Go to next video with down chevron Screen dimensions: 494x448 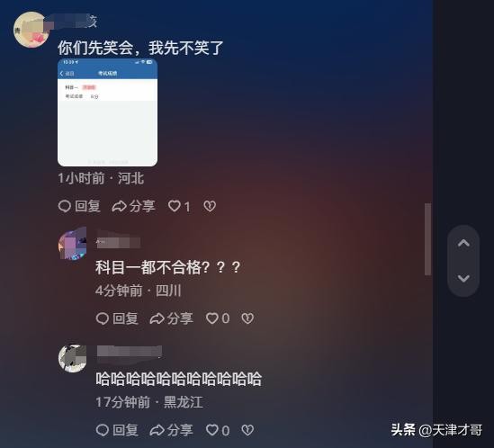pos(463,278)
